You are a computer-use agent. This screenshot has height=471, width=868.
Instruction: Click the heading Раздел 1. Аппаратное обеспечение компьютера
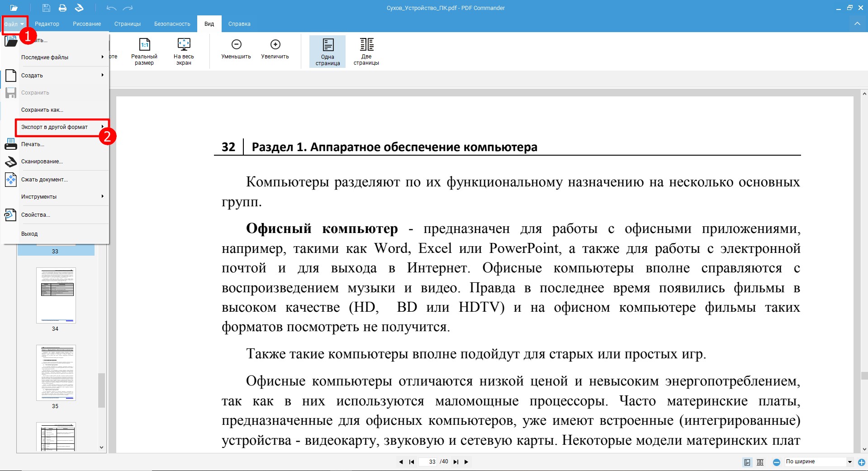[x=394, y=147]
